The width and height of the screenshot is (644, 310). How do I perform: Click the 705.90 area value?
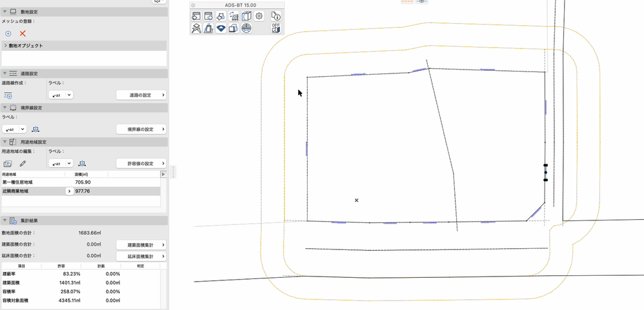click(83, 182)
